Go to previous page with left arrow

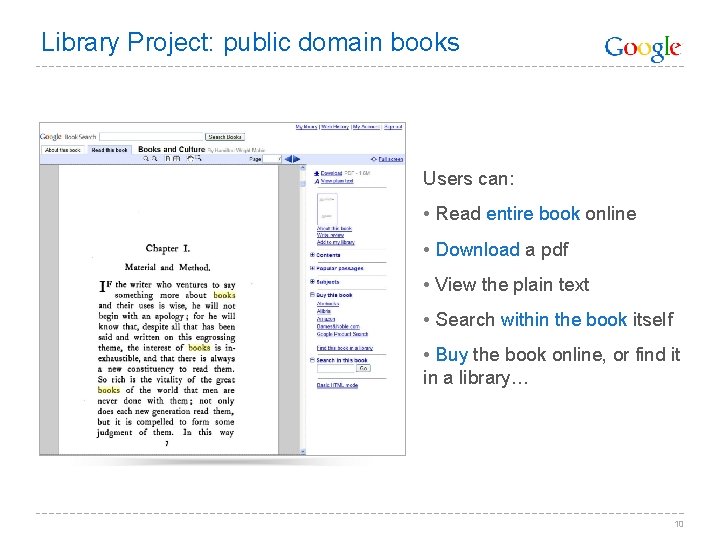[x=288, y=159]
